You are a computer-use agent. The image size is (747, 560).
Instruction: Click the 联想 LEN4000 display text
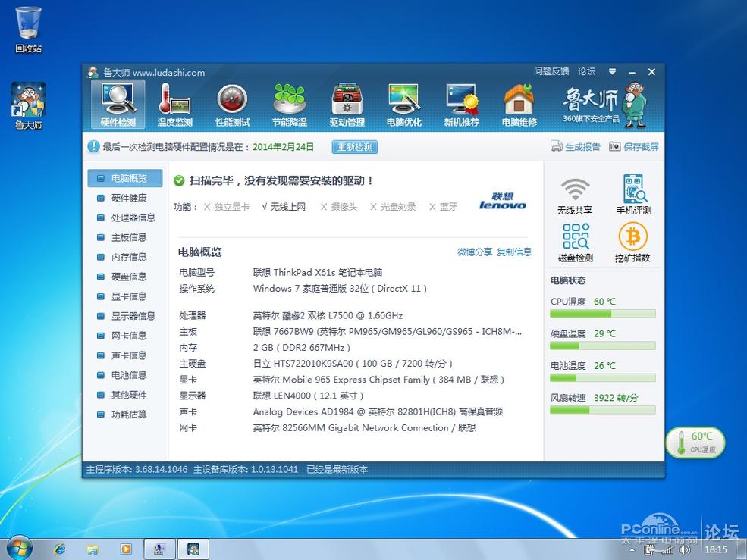click(308, 396)
